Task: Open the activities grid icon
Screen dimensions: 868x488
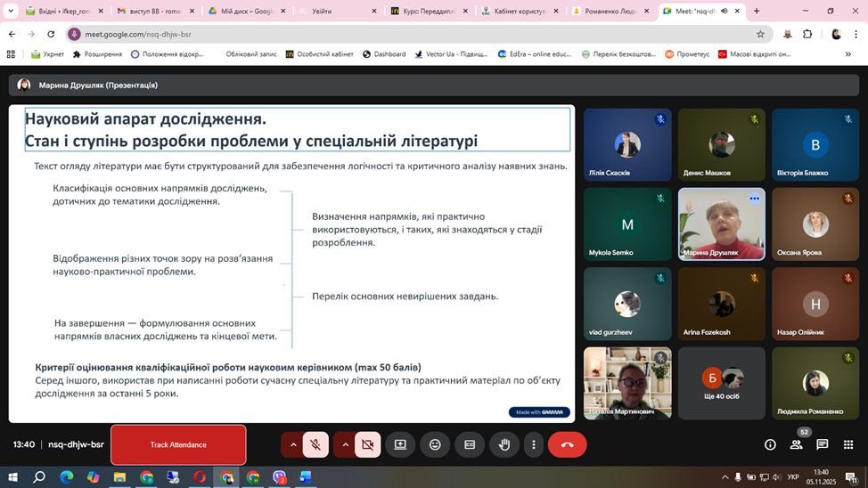Action: [x=848, y=444]
